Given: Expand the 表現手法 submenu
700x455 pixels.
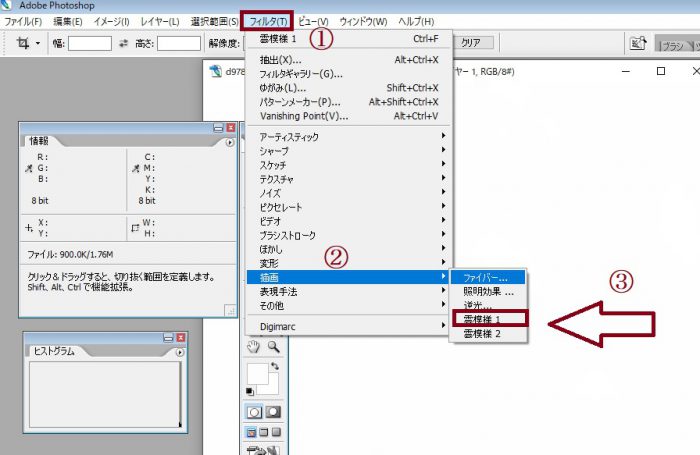Looking at the screenshot, I should (349, 292).
